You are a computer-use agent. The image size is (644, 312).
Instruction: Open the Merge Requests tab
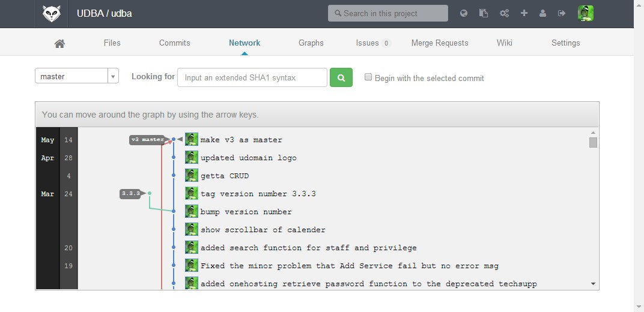click(x=440, y=43)
